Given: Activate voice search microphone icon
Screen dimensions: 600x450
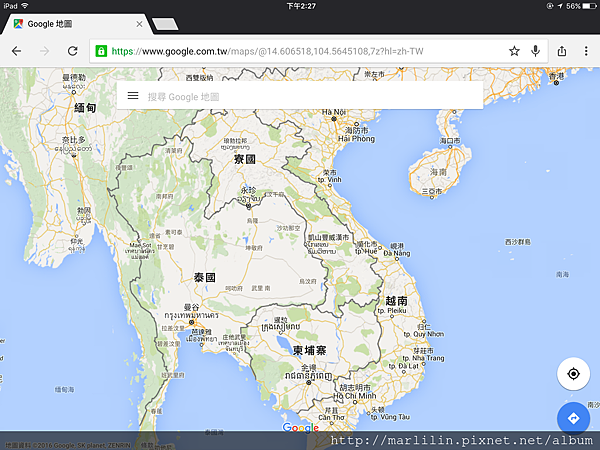Looking at the screenshot, I should [535, 51].
